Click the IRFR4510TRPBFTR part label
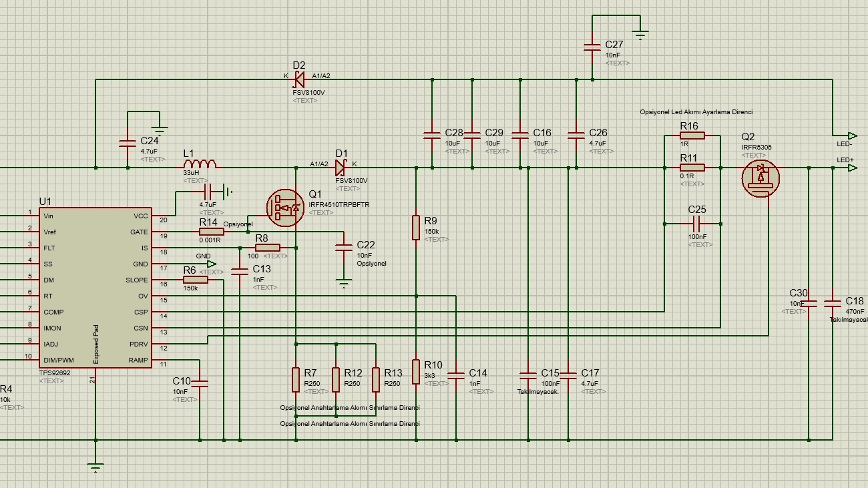 click(x=339, y=204)
